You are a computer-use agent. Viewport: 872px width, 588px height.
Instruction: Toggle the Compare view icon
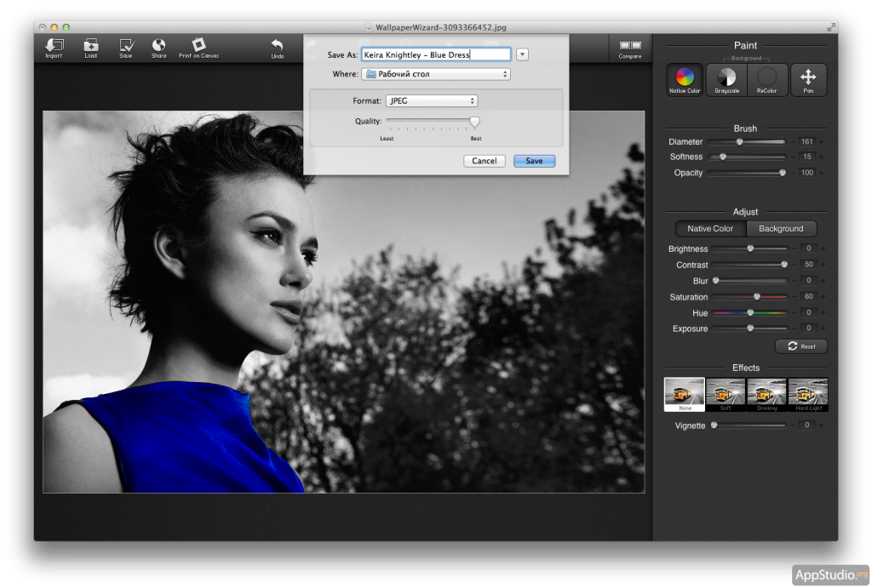pos(630,47)
